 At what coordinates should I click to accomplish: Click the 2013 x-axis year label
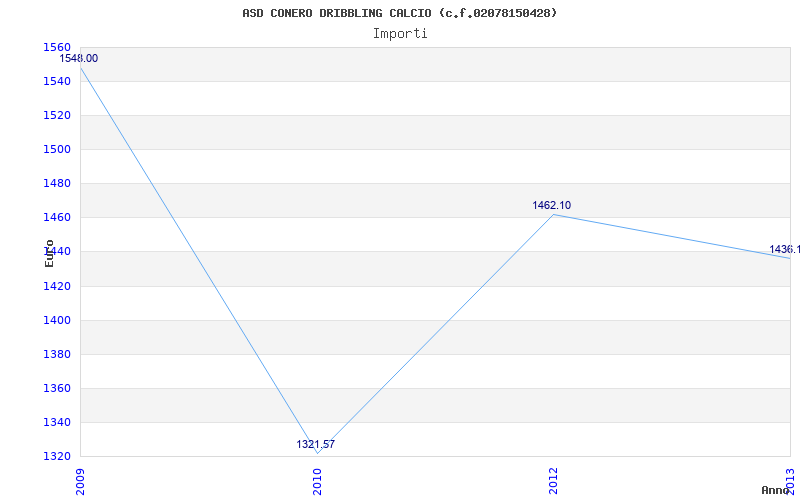pyautogui.click(x=790, y=481)
